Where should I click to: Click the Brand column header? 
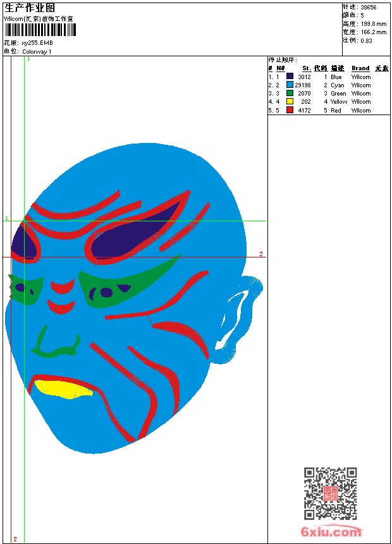click(360, 68)
